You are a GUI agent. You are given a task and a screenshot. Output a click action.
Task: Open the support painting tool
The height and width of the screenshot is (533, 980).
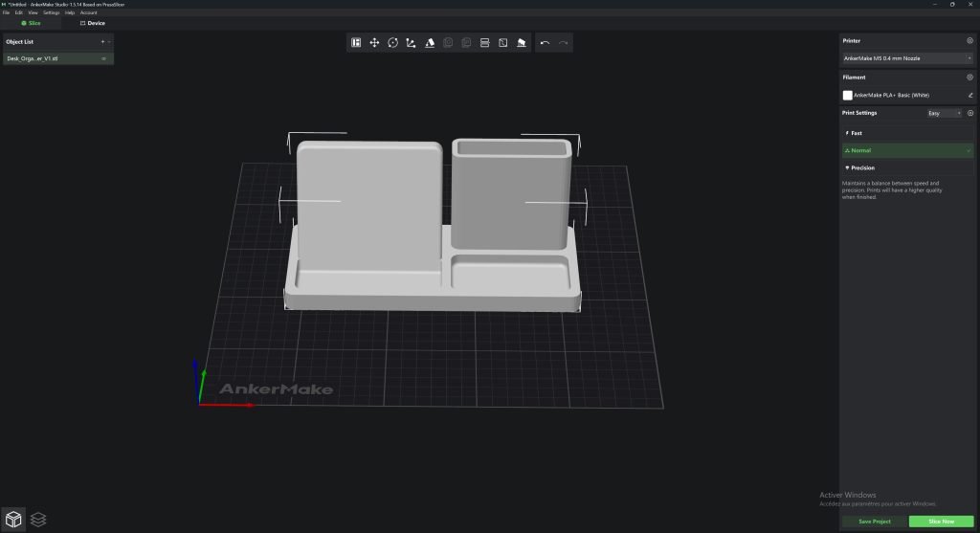point(522,42)
